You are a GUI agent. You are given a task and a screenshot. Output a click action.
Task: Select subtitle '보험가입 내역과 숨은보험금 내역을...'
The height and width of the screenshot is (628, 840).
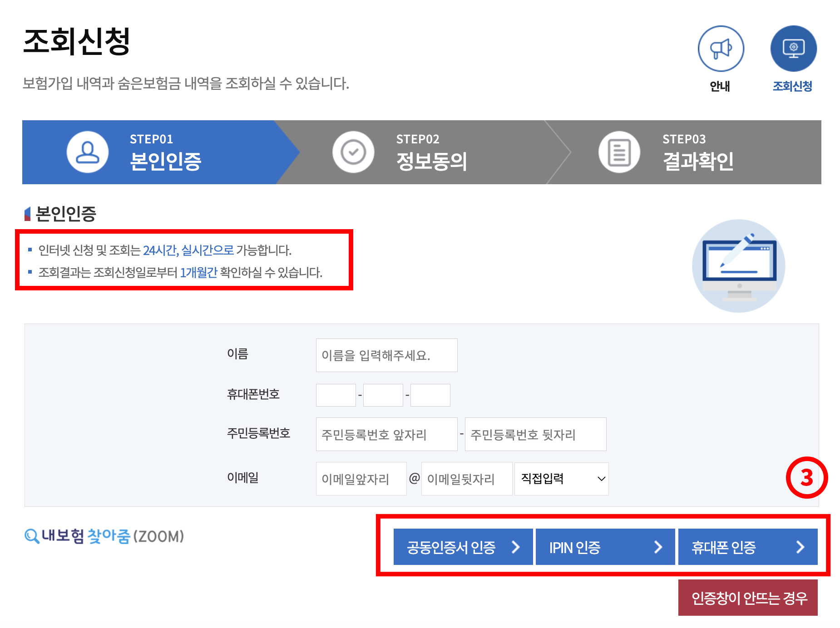(x=186, y=83)
